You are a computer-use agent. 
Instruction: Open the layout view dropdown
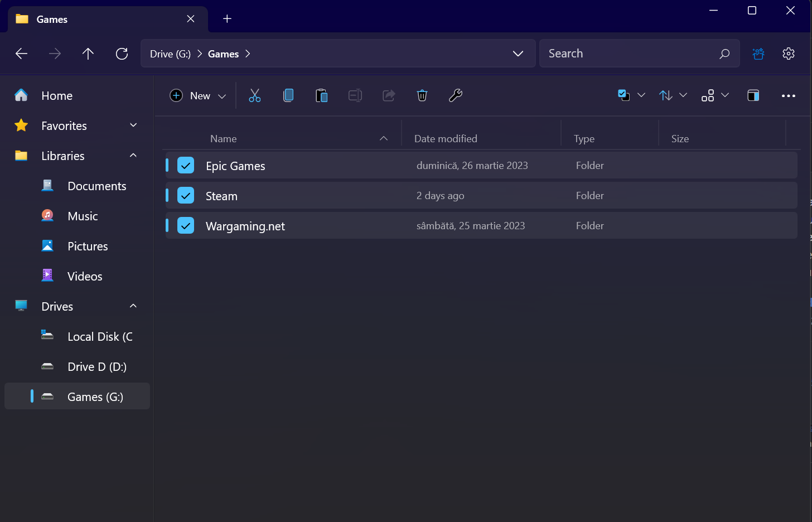point(725,95)
